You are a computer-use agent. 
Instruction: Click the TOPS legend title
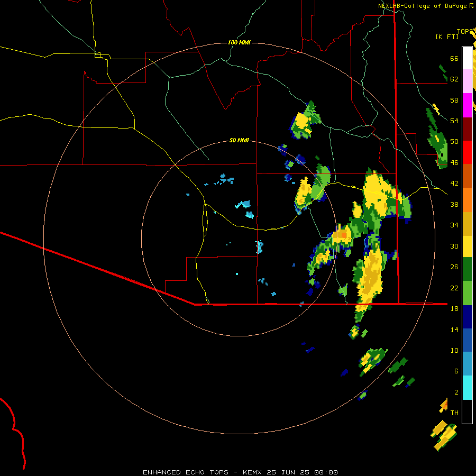click(x=464, y=32)
